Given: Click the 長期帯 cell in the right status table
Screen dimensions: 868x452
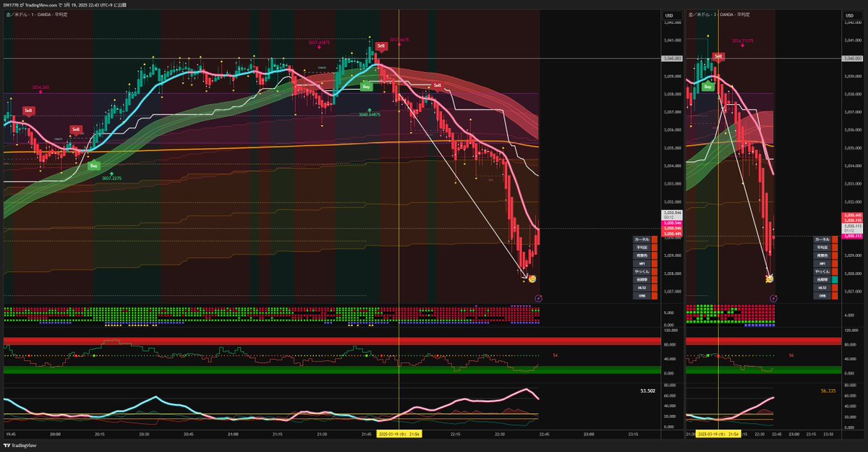Looking at the screenshot, I should pyautogui.click(x=822, y=279).
